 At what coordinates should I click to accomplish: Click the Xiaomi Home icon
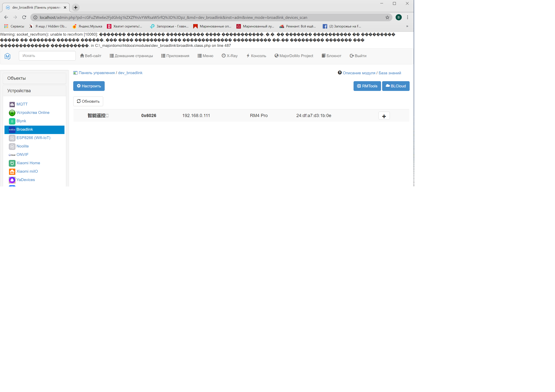(x=12, y=163)
